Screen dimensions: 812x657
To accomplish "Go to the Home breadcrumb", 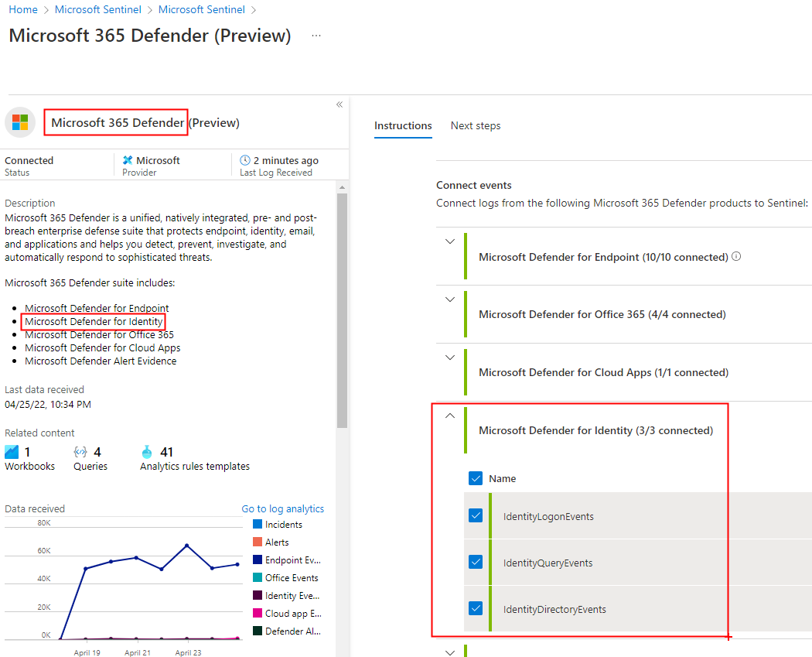I will pos(23,9).
